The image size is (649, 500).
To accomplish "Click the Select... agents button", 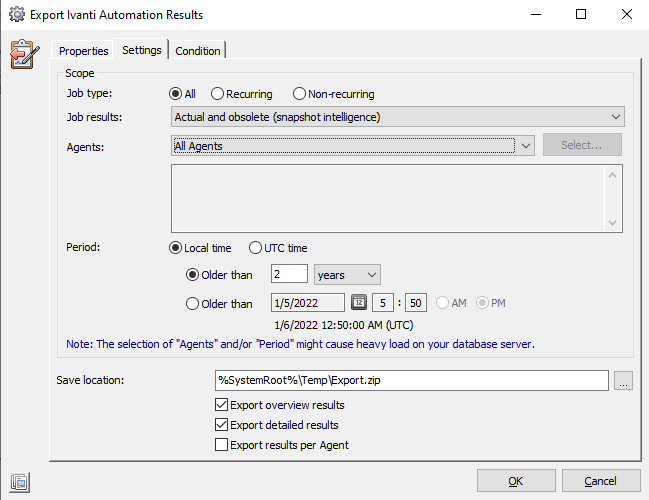I will (582, 145).
